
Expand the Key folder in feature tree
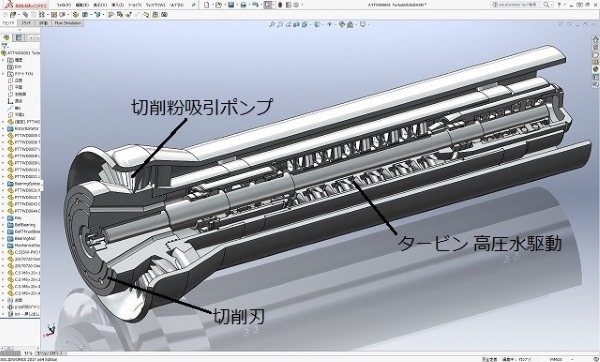[x=3, y=218]
